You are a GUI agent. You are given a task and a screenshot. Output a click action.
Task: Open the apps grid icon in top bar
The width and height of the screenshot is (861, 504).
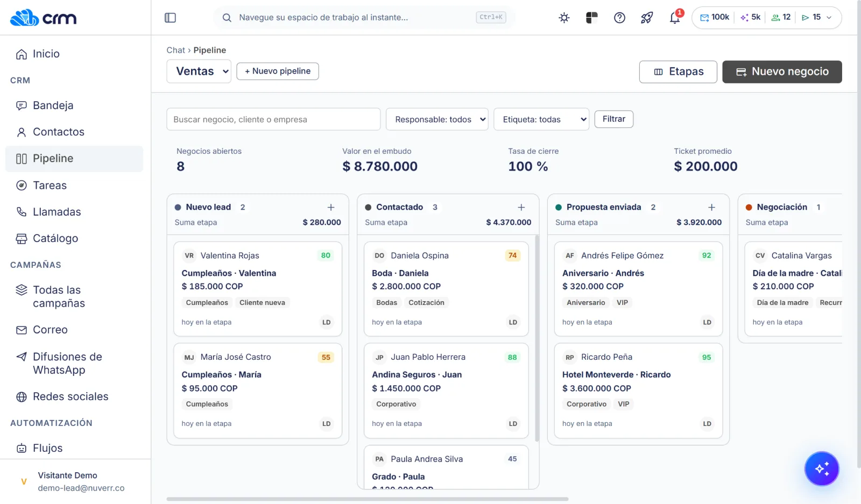[592, 18]
